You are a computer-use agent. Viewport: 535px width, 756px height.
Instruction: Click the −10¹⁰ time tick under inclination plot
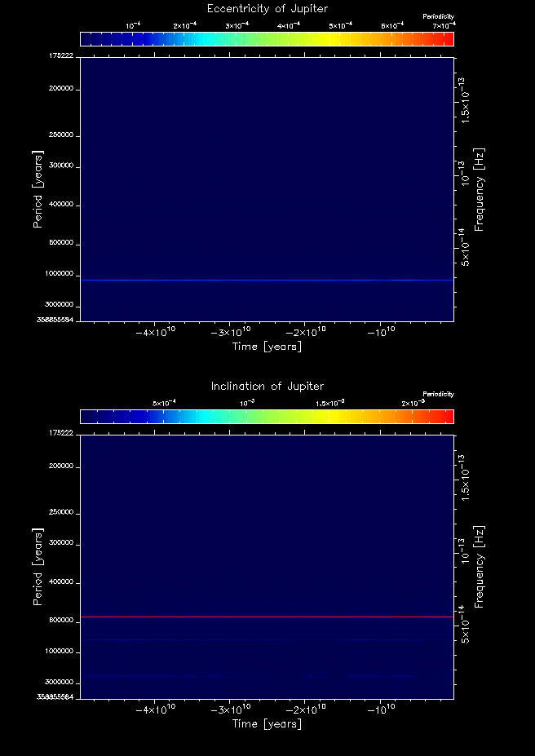click(x=381, y=710)
